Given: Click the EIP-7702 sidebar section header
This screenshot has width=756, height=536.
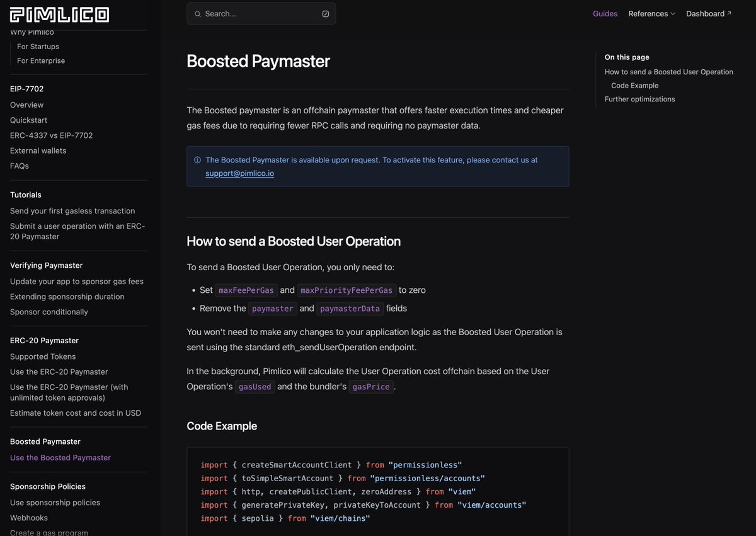Looking at the screenshot, I should coord(27,89).
